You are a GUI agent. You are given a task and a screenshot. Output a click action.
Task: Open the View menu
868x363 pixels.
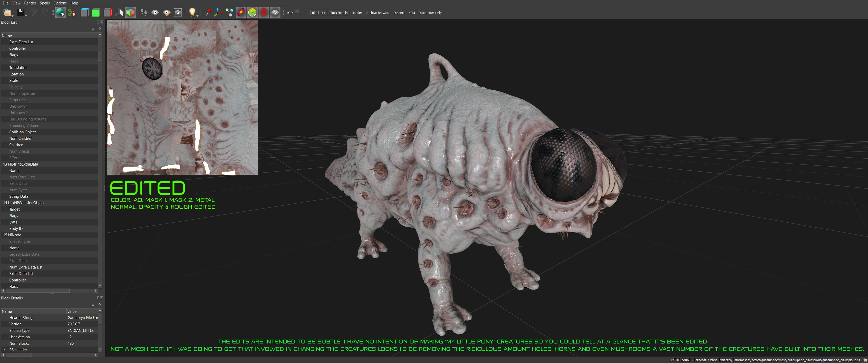point(16,3)
